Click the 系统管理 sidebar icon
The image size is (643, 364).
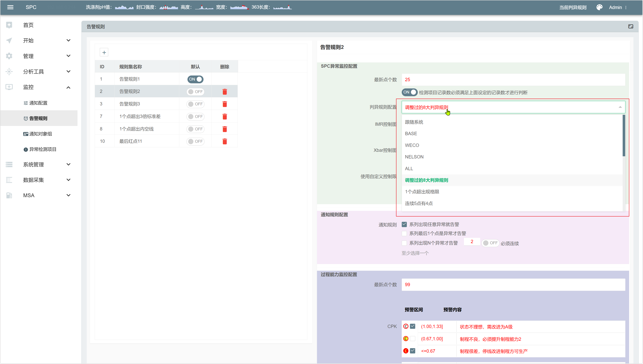click(9, 164)
